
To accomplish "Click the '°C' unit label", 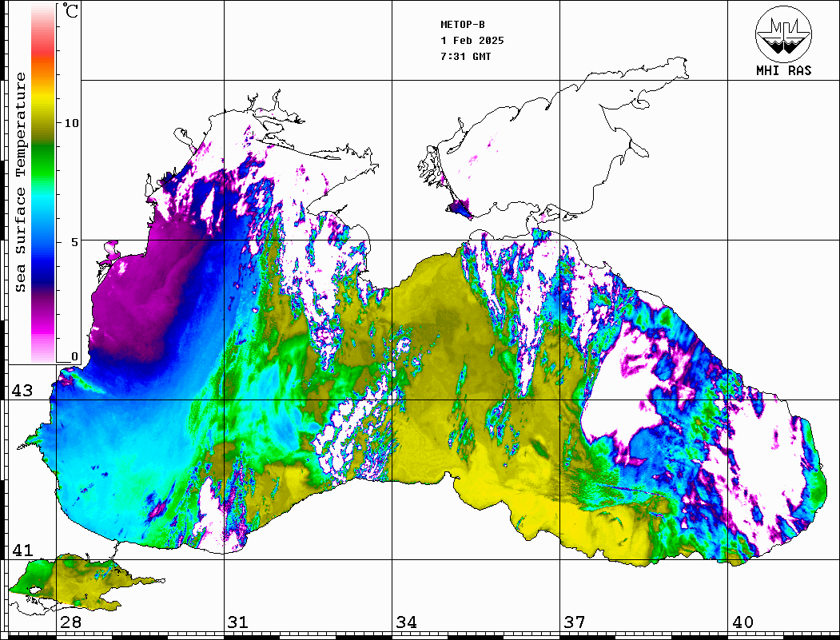I will 70,10.
